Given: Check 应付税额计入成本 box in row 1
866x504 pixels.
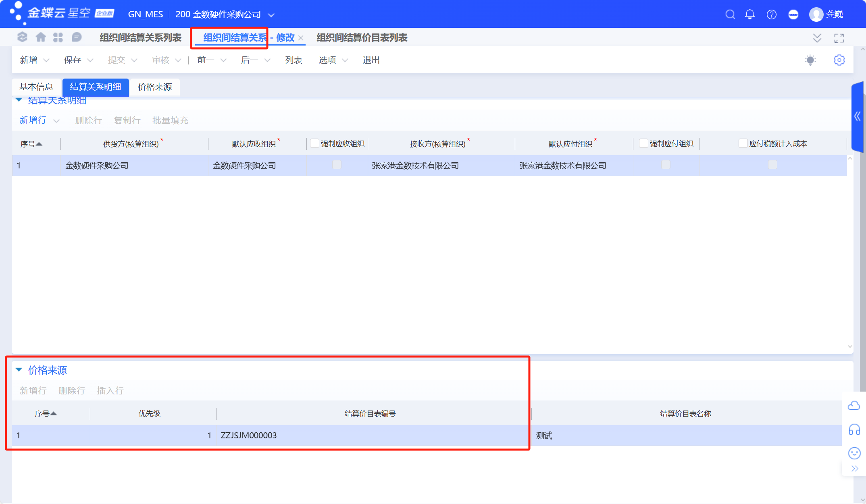Looking at the screenshot, I should click(772, 165).
